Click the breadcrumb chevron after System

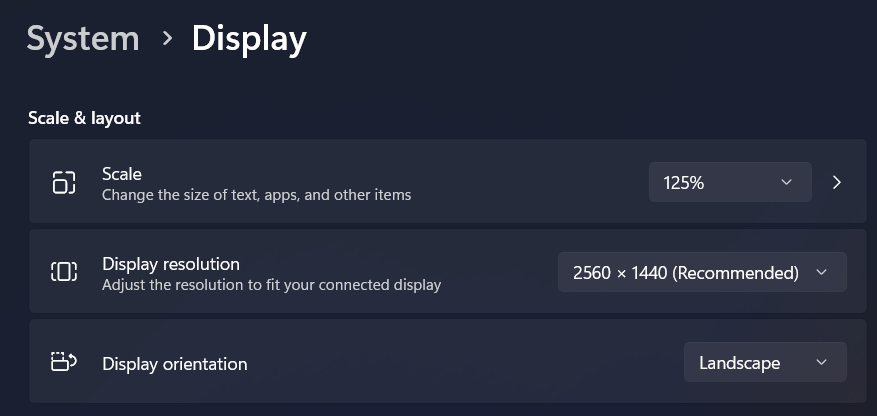[x=167, y=38]
